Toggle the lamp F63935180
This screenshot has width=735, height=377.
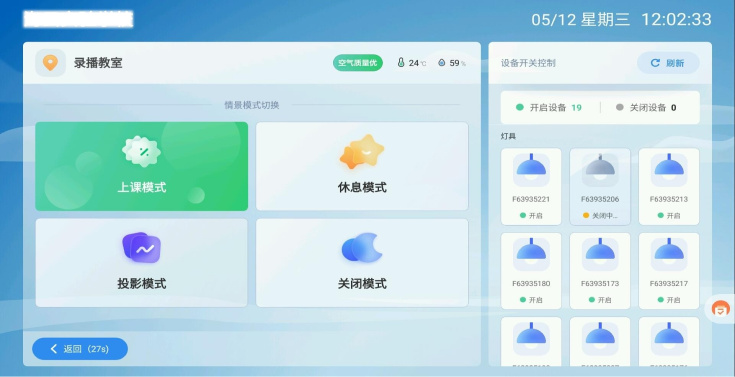(x=531, y=271)
